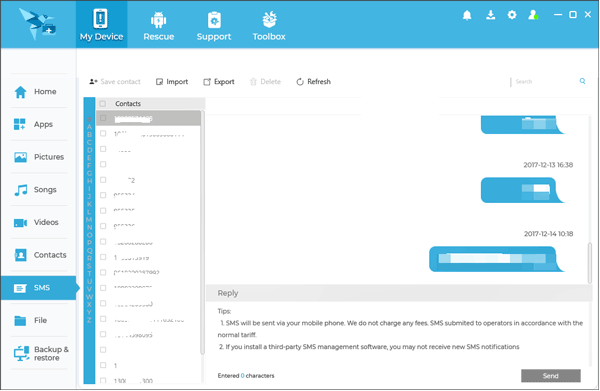Open Contacts section in sidebar

point(39,255)
